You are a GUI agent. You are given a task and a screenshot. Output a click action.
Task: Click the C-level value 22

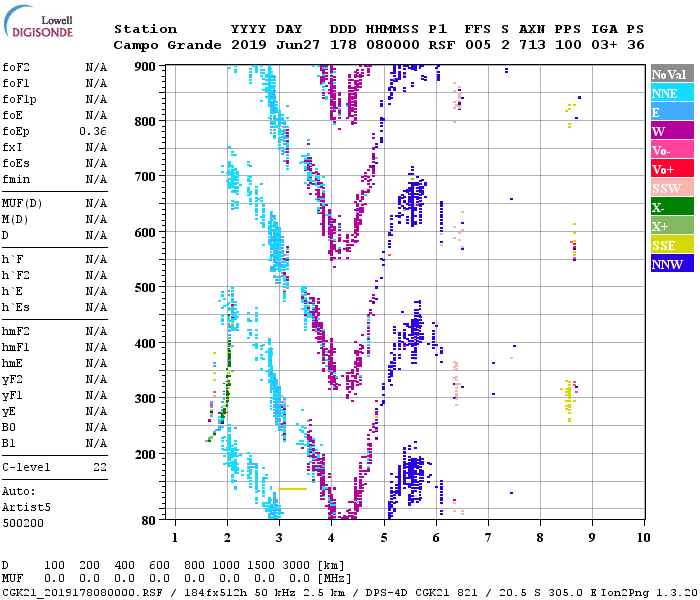100,468
